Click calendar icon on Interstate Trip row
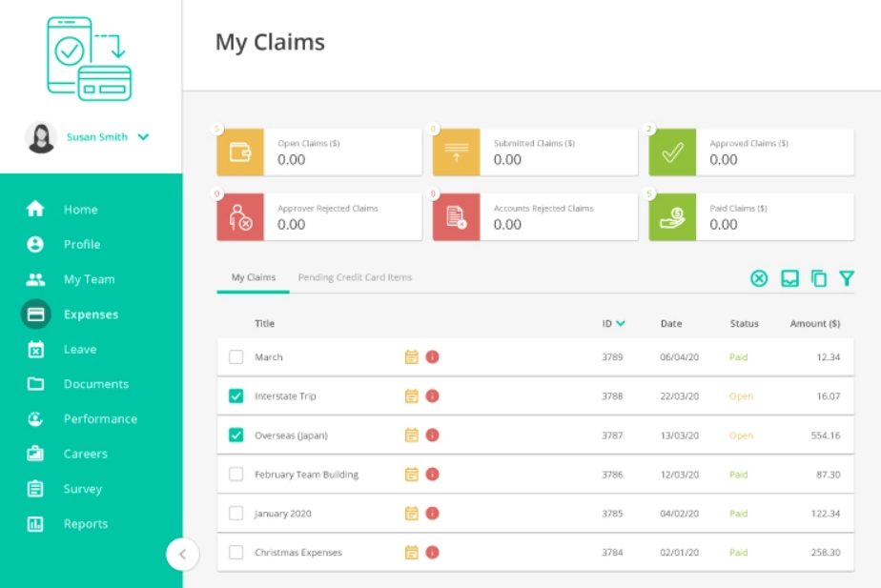 click(x=411, y=395)
